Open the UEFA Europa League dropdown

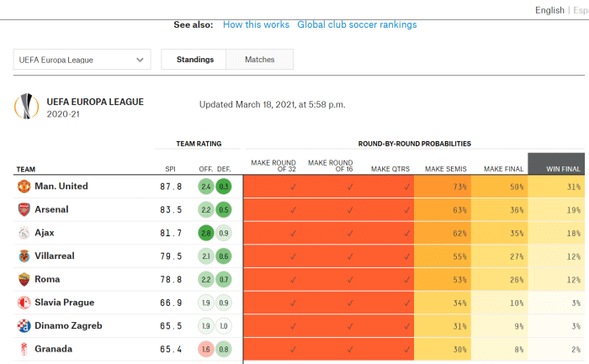tap(82, 60)
